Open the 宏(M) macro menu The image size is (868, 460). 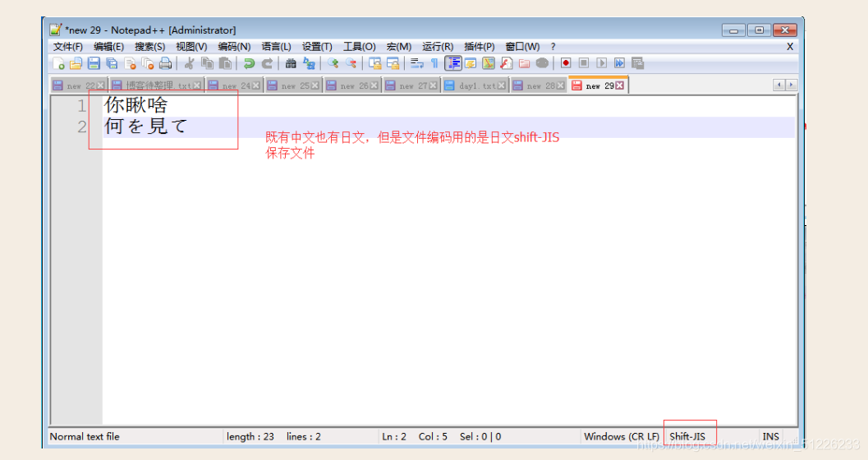coord(399,47)
